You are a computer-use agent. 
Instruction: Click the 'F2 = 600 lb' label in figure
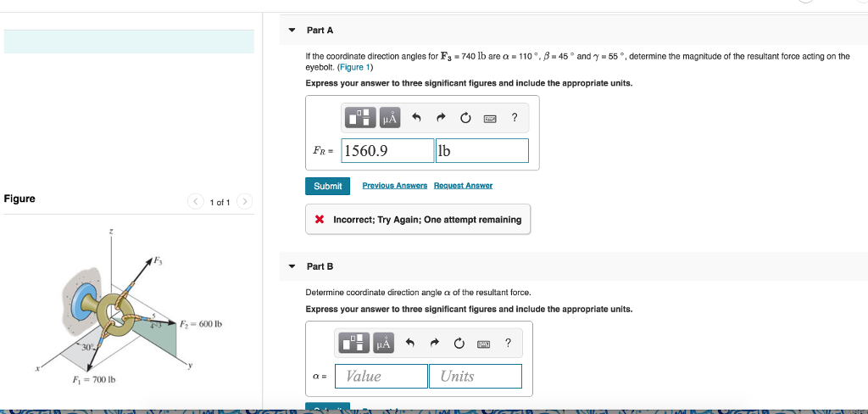[x=202, y=324]
